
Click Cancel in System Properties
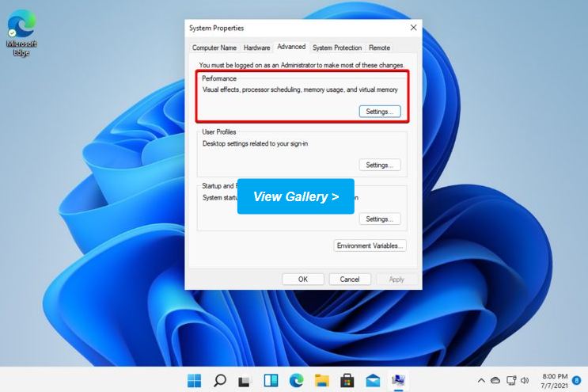(350, 279)
